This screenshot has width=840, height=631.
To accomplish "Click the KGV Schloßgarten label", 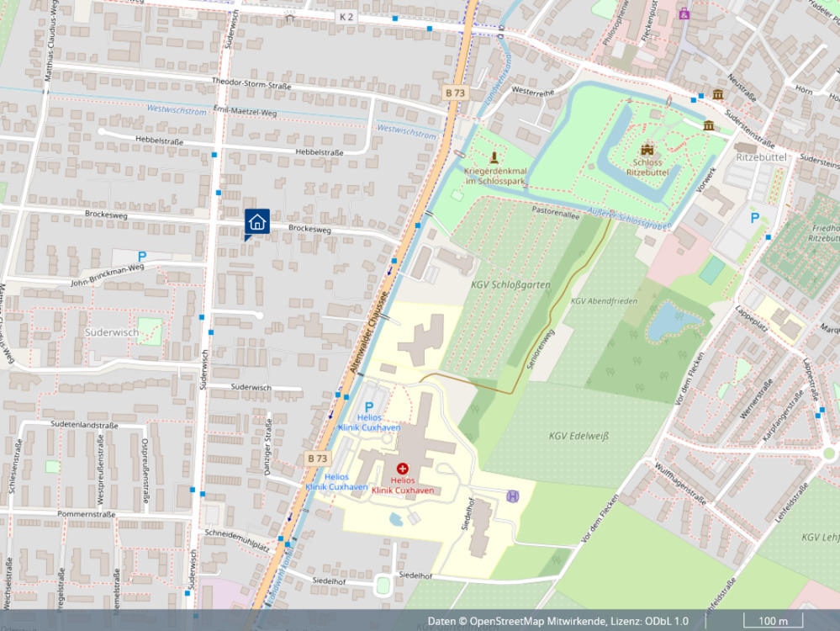I will (x=510, y=285).
